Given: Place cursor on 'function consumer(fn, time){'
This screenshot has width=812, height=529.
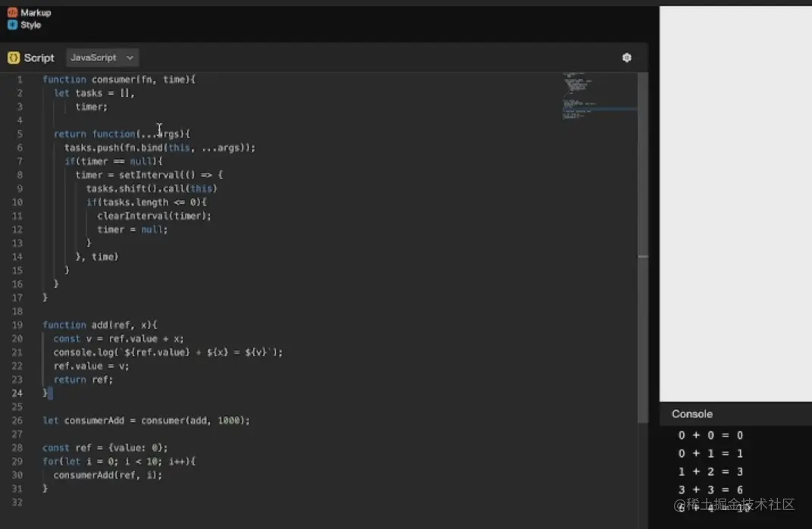Looking at the screenshot, I should click(119, 80).
